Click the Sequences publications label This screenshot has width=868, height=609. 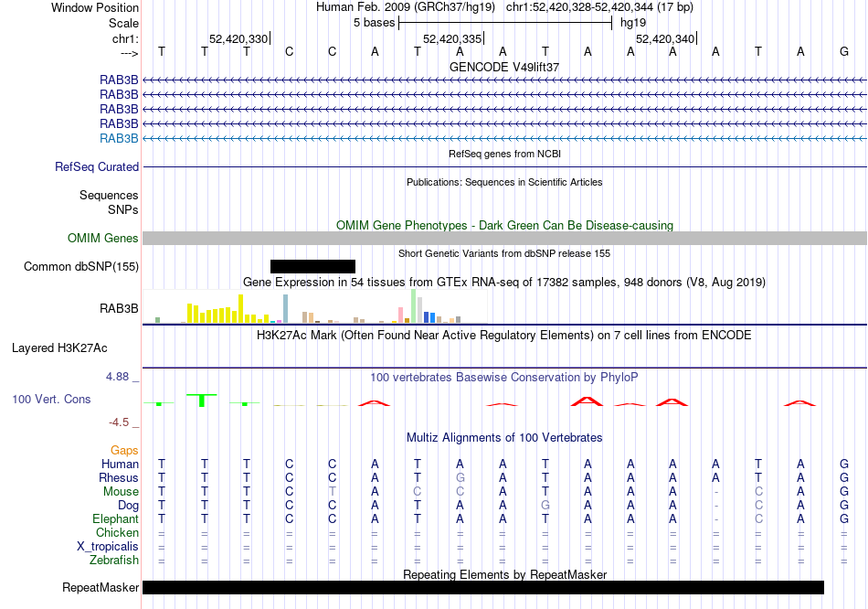pos(109,195)
